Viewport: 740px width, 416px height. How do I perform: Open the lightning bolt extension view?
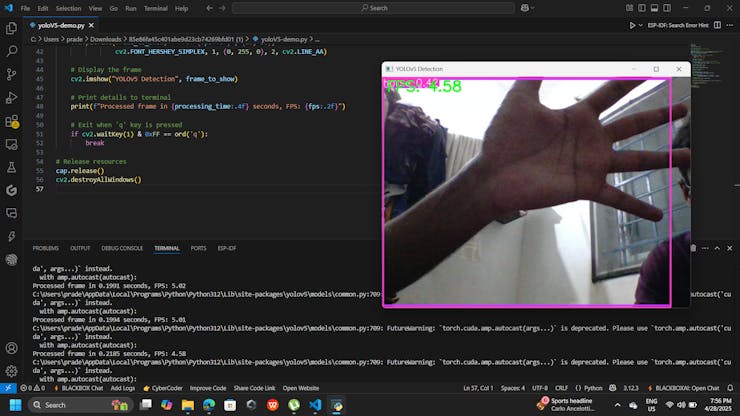pyautogui.click(x=11, y=236)
